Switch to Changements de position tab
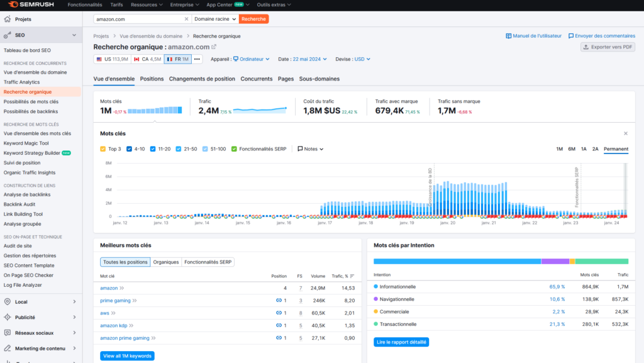644x363 pixels. (202, 79)
